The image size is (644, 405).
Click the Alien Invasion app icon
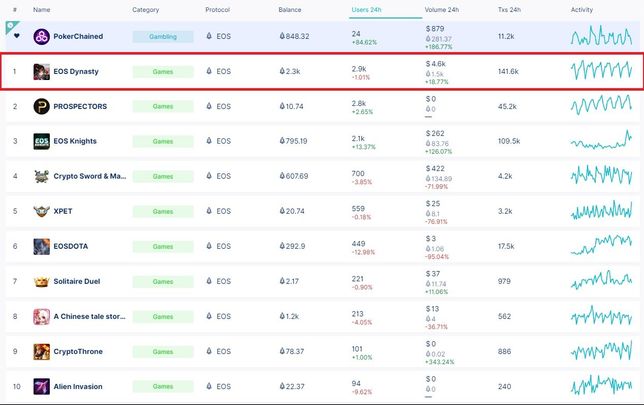point(41,386)
